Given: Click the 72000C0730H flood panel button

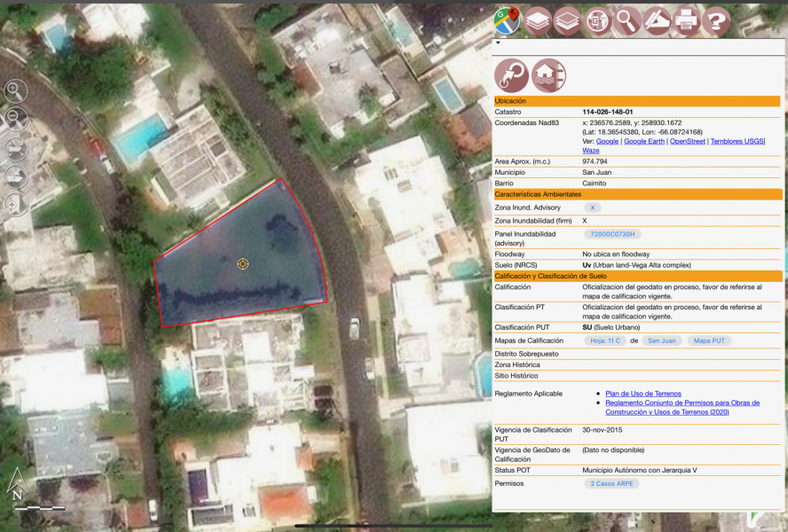Looking at the screenshot, I should (612, 234).
